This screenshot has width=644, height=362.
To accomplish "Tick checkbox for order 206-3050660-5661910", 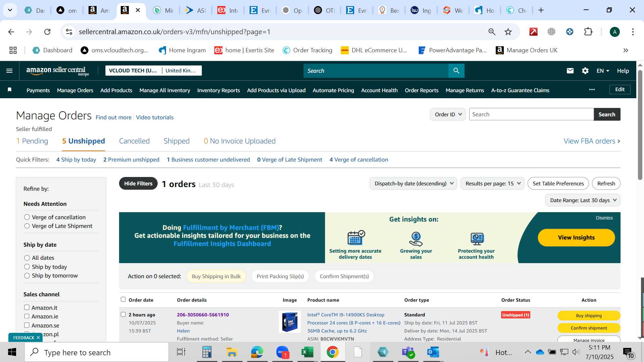I will [x=123, y=314].
